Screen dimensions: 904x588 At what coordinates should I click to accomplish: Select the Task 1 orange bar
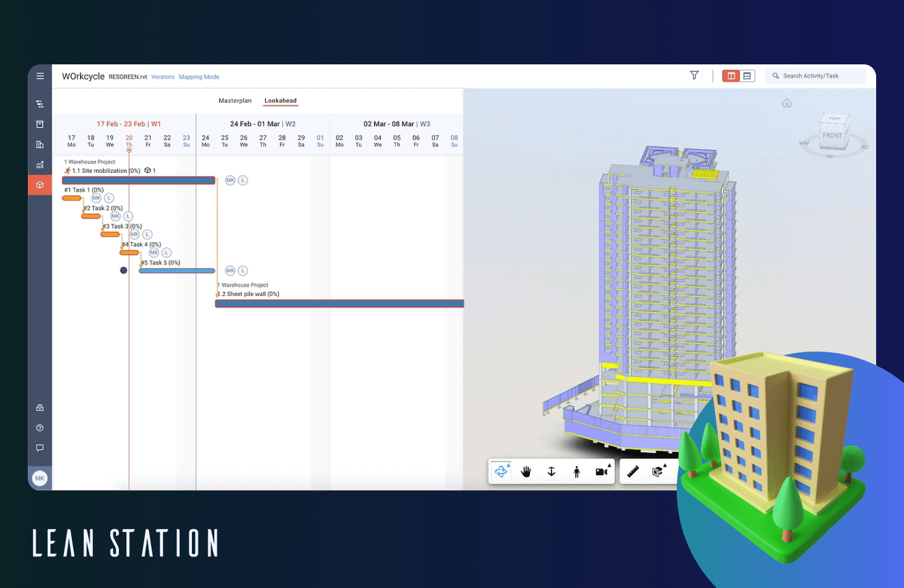(x=72, y=198)
